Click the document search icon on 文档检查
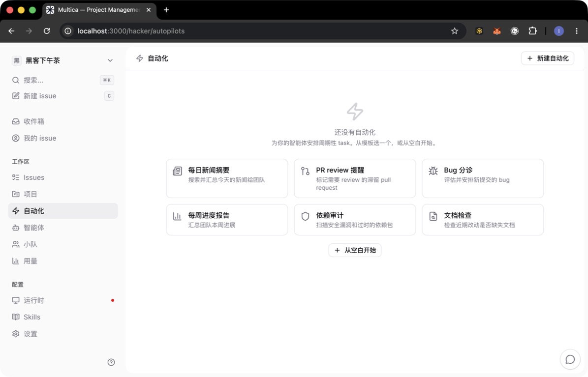 [x=433, y=216]
